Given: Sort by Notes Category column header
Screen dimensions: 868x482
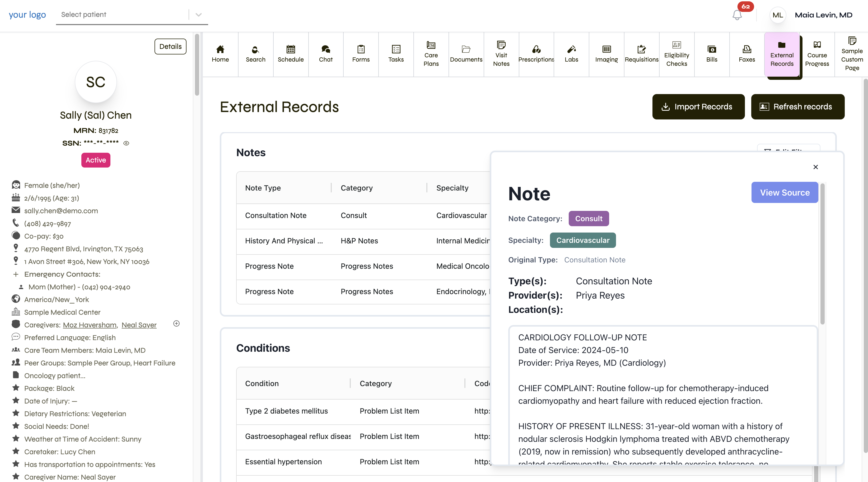Looking at the screenshot, I should point(357,188).
